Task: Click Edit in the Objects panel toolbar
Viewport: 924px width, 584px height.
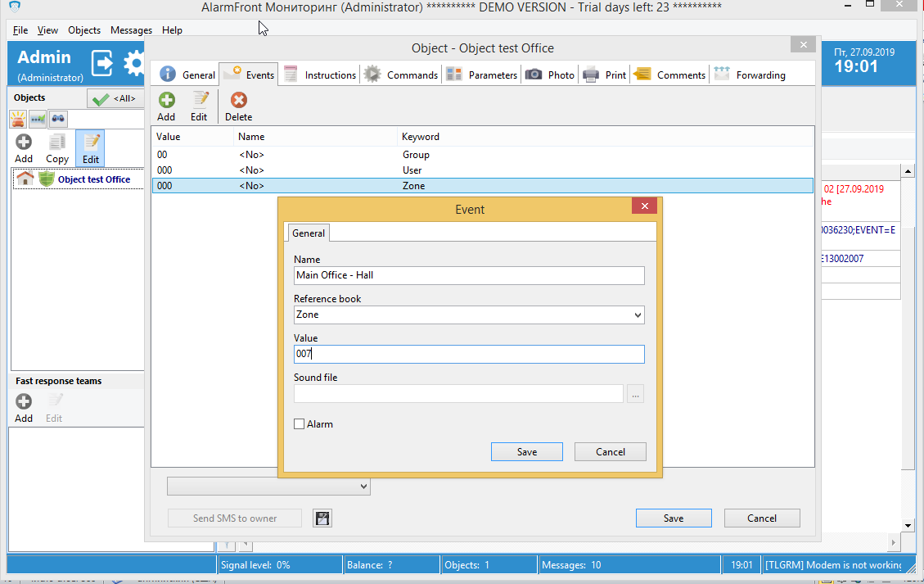Action: tap(90, 148)
